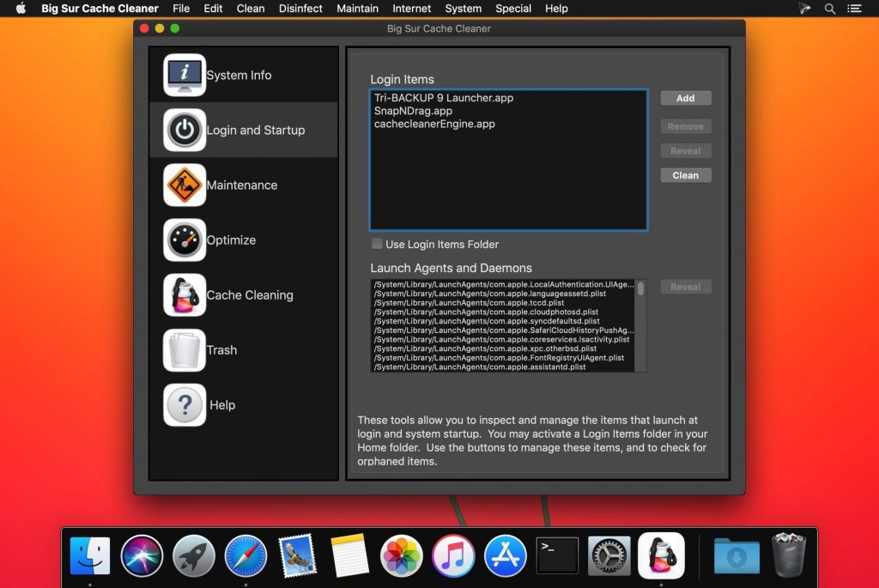
Task: Click the Add button for login items
Action: 685,99
